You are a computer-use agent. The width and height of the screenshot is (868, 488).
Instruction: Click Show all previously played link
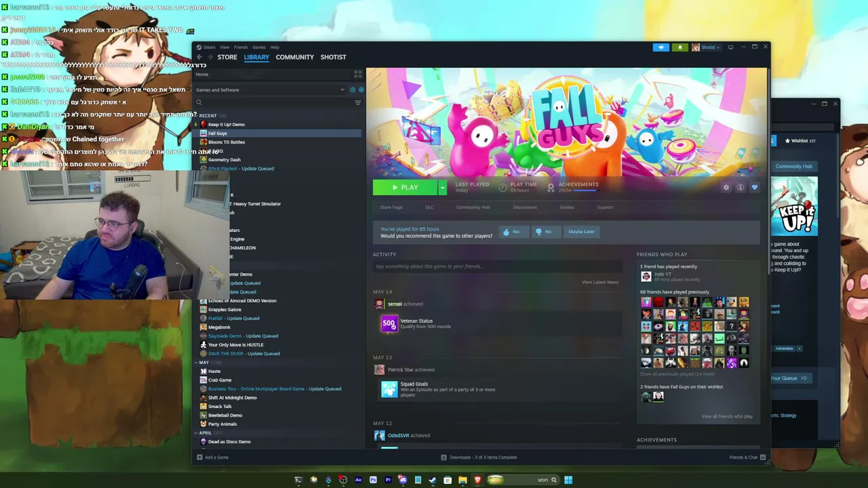pyautogui.click(x=677, y=374)
